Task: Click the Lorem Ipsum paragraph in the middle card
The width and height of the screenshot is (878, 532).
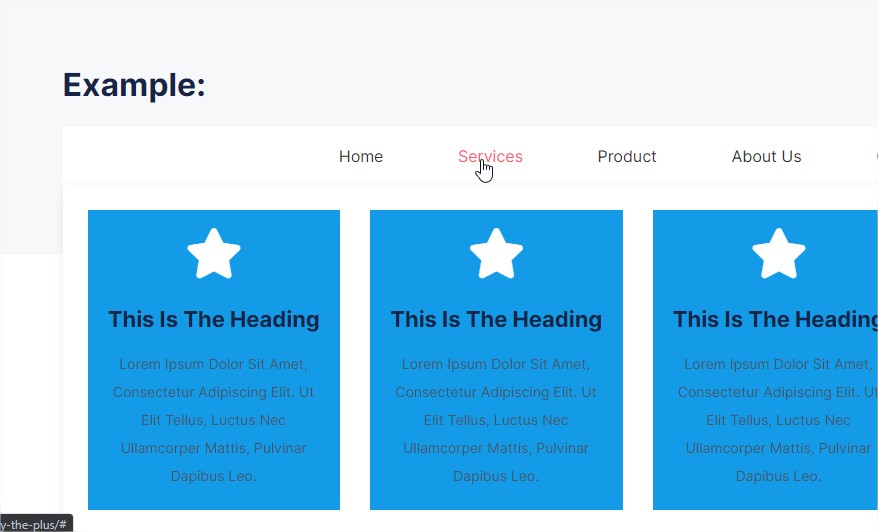Action: [496, 420]
